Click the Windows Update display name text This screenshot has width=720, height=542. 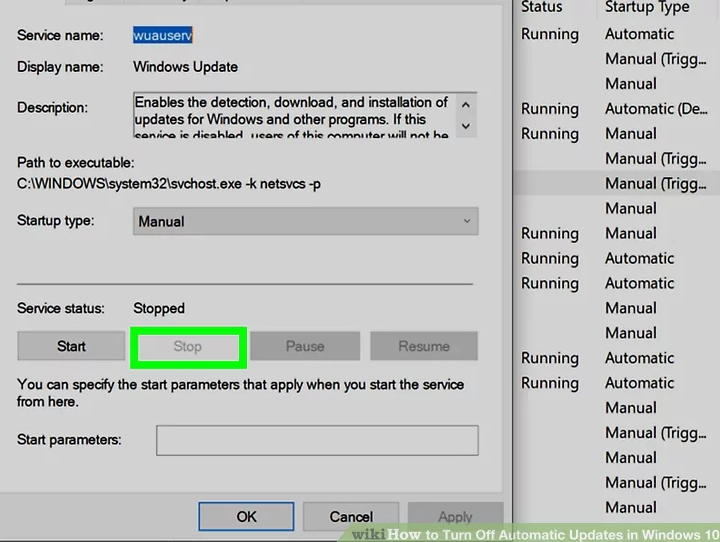(186, 67)
